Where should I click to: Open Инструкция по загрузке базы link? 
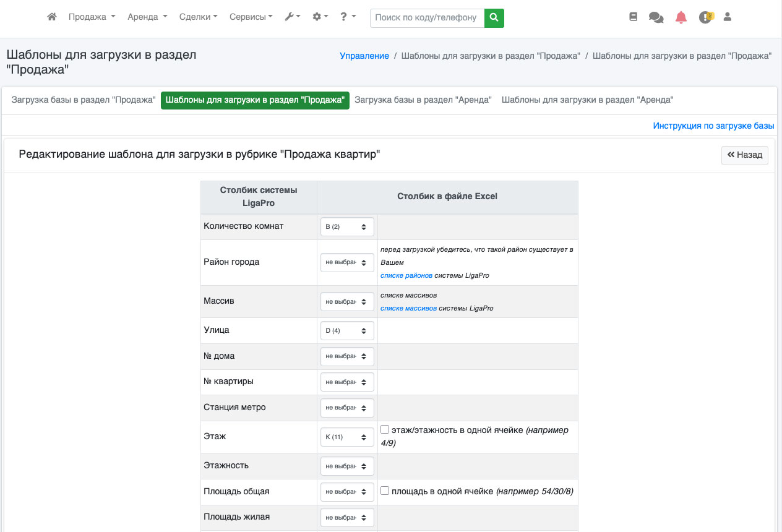point(713,126)
